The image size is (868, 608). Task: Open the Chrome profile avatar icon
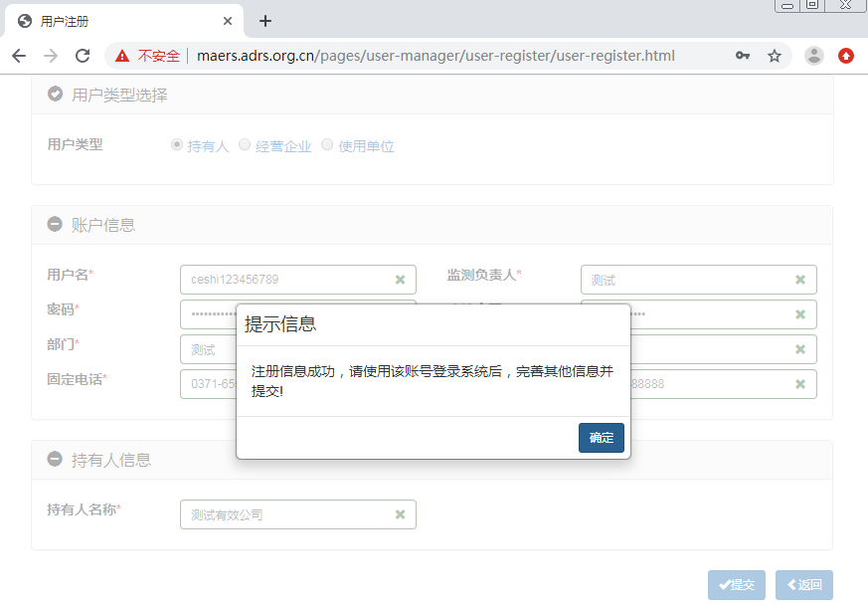coord(814,56)
